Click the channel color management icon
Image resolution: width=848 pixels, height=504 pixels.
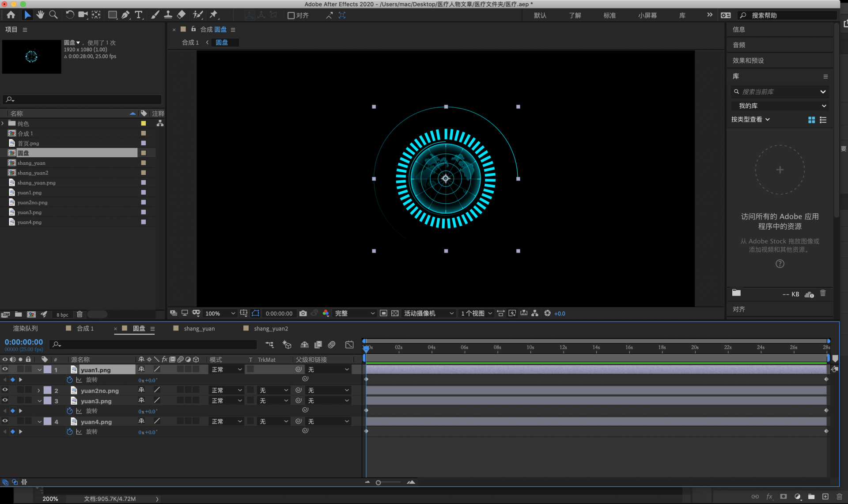[326, 313]
